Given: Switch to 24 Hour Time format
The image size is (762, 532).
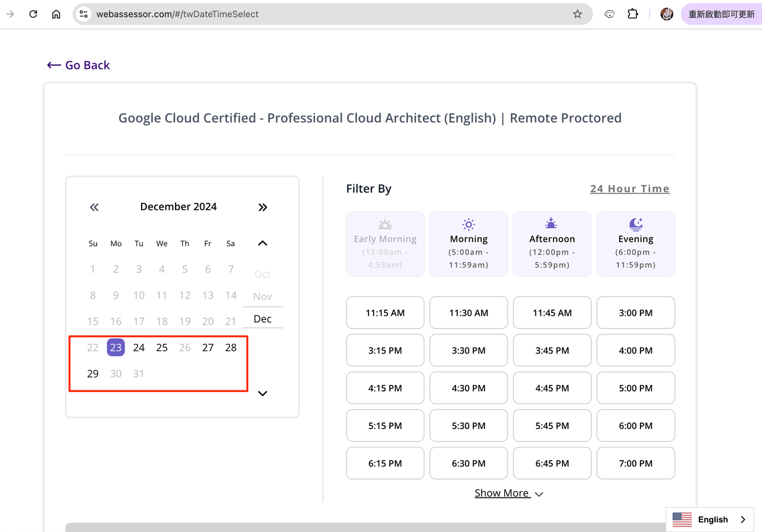Looking at the screenshot, I should 630,189.
